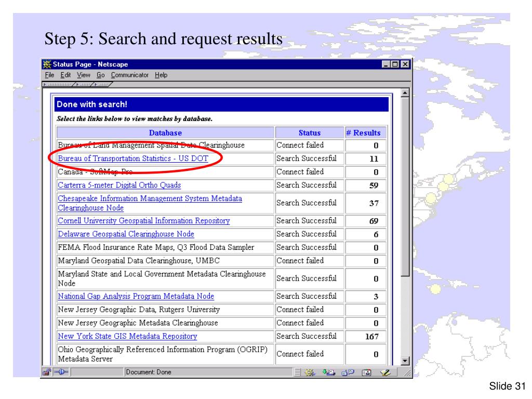Click the component bar grip handle
This screenshot has width=532, height=399.
tap(297, 373)
